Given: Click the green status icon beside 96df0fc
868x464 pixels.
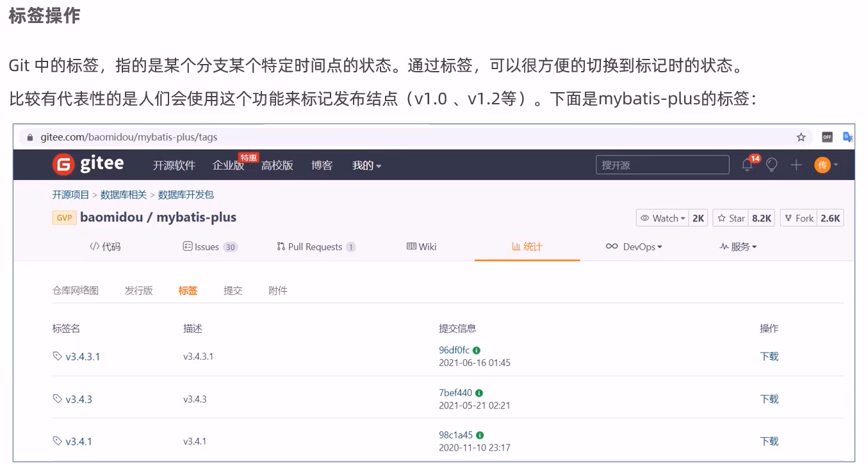Looking at the screenshot, I should click(477, 350).
